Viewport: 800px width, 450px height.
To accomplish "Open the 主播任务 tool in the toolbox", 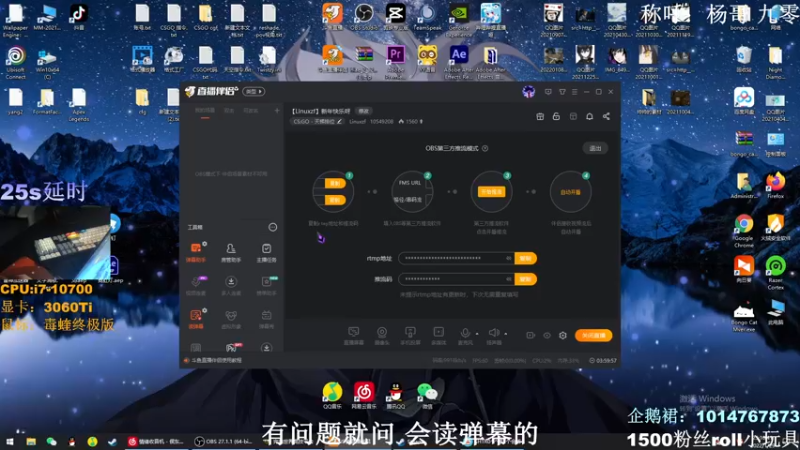I will [x=266, y=252].
